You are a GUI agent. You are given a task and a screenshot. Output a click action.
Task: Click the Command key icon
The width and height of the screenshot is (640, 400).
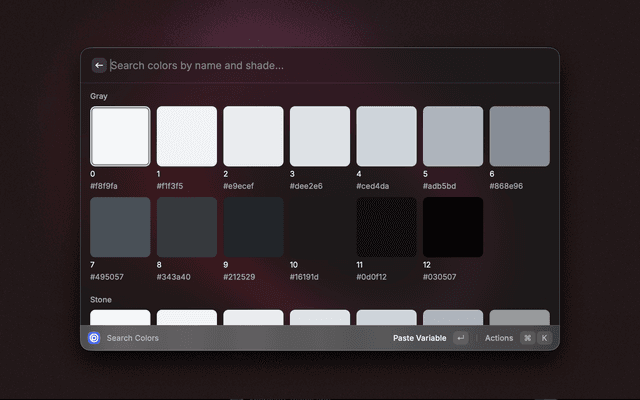coord(528,338)
